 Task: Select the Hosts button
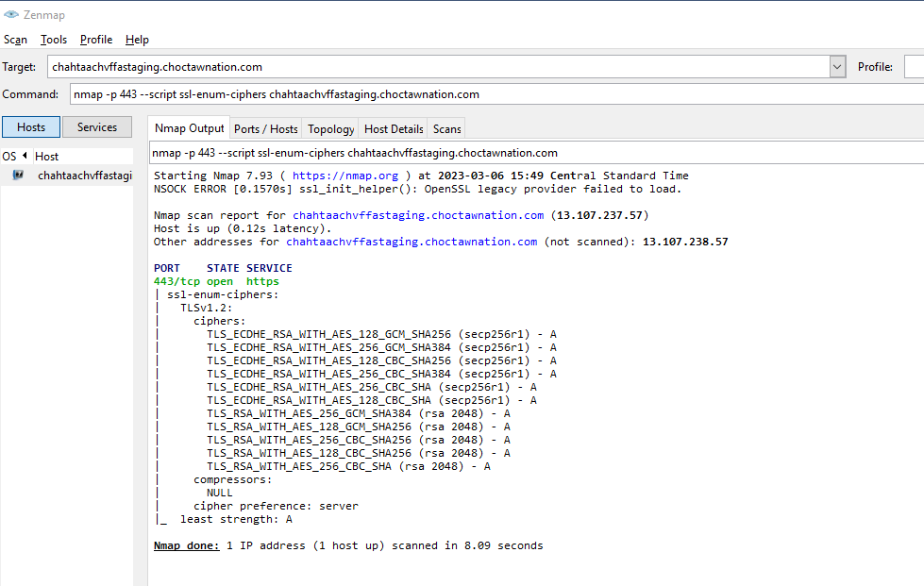(31, 127)
